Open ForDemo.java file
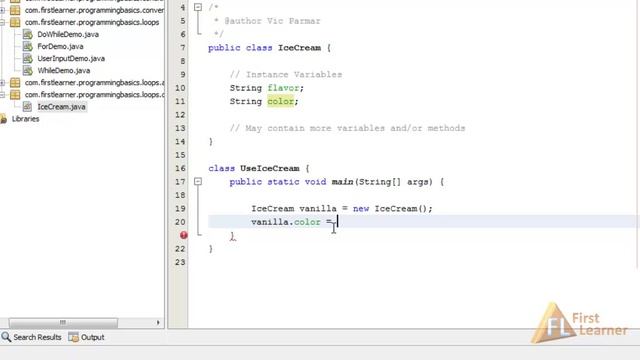Screen dimensions: 640x360 point(60,47)
